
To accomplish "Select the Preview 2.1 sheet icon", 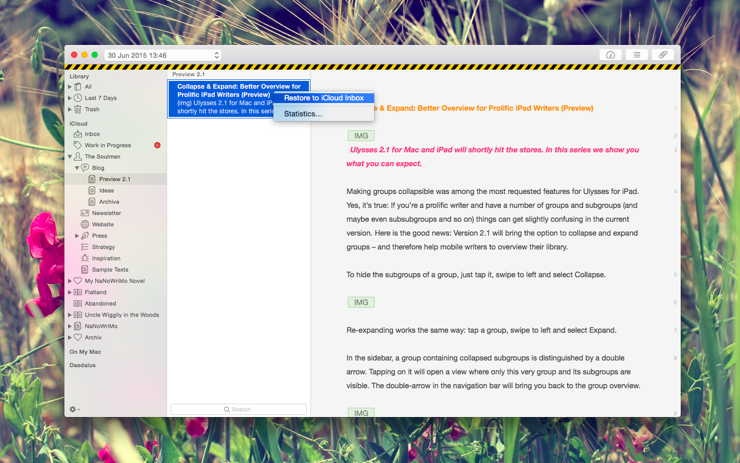I will (92, 179).
